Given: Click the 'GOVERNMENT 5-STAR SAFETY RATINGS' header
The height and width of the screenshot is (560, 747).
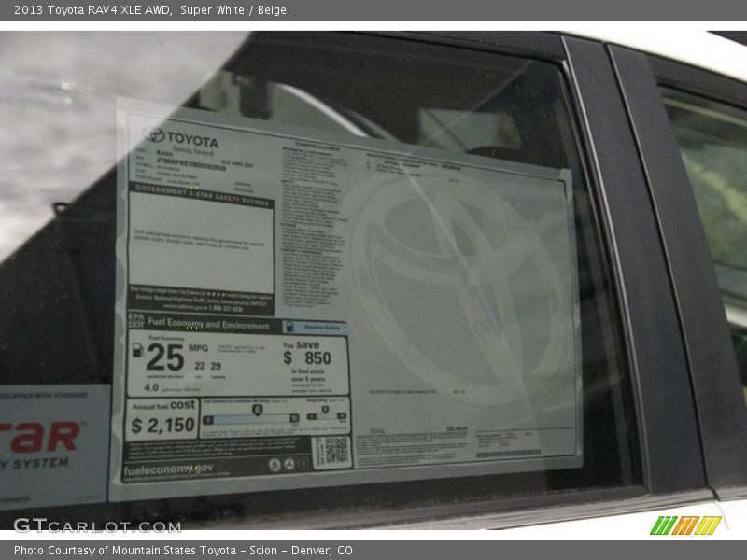Looking at the screenshot, I should pyautogui.click(x=202, y=195).
